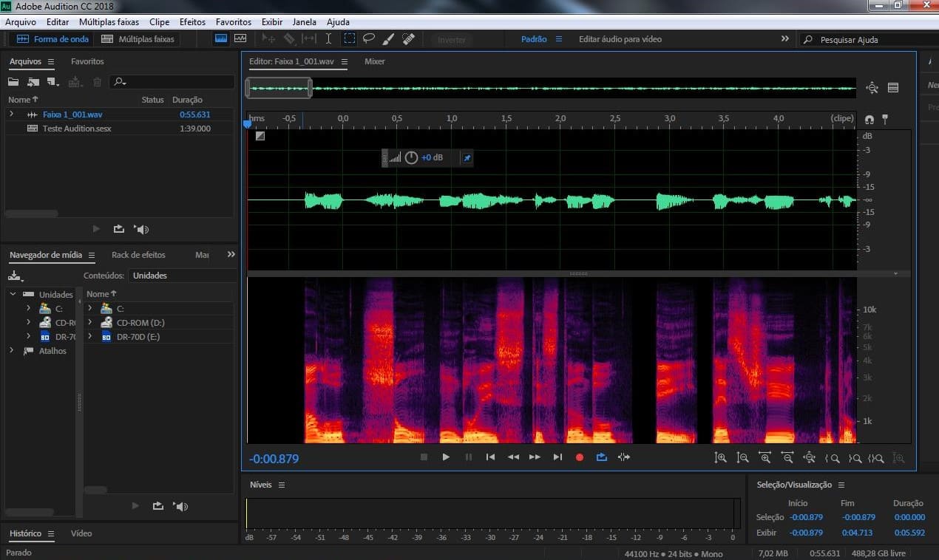Zoom in at out point icon
939x560 pixels.
855,458
